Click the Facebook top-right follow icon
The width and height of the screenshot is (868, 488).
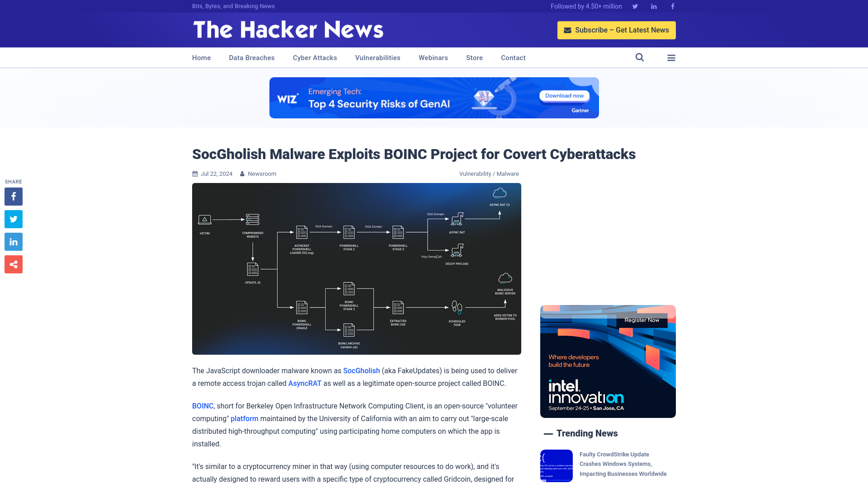click(672, 6)
